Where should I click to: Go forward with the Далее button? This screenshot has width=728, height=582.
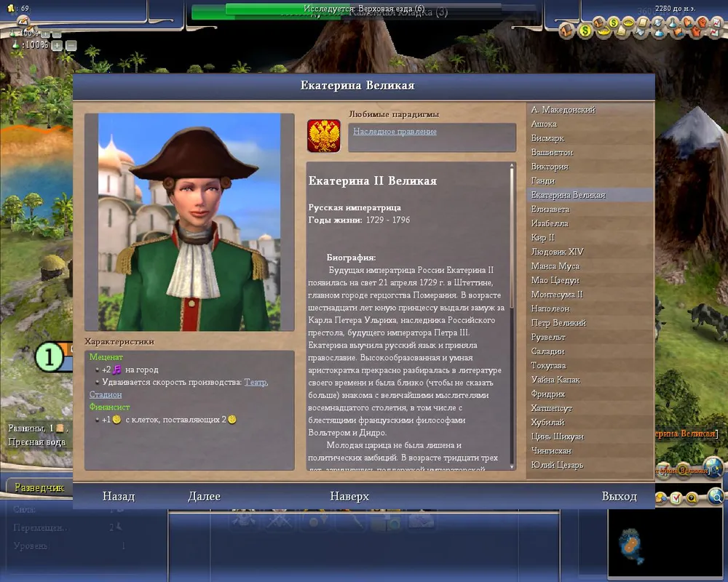tap(205, 496)
